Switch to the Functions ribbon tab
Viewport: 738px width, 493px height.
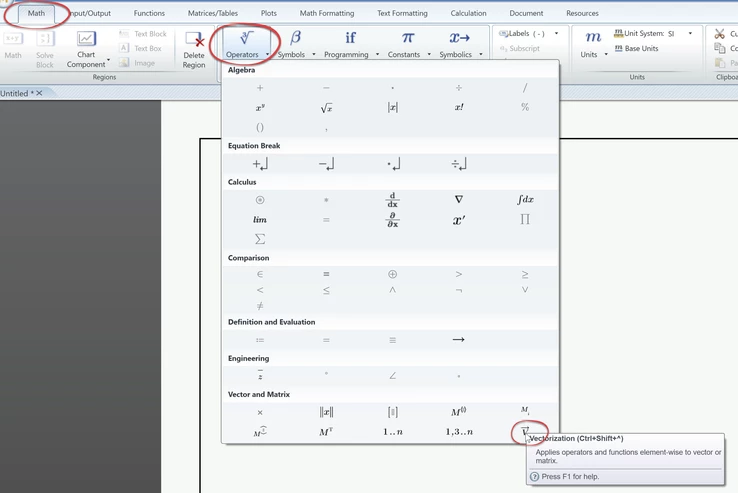pyautogui.click(x=149, y=13)
